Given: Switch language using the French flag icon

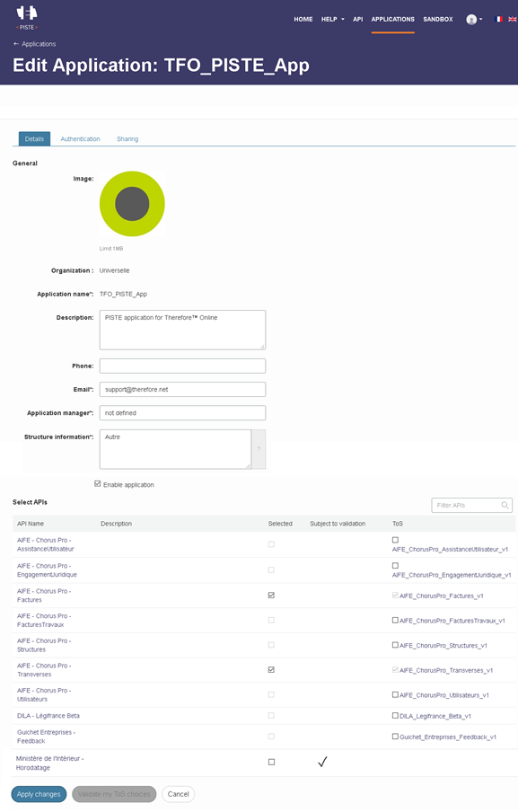Looking at the screenshot, I should point(498,19).
